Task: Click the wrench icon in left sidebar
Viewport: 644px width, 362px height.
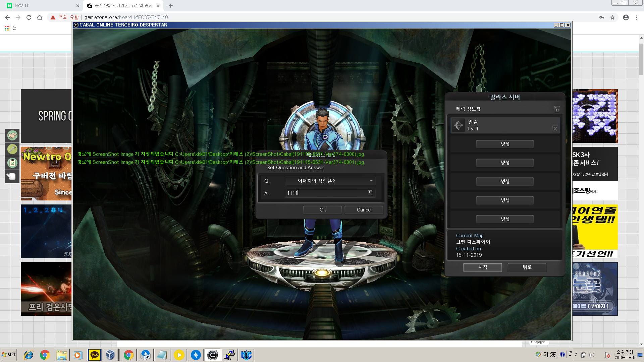Action: 12,149
